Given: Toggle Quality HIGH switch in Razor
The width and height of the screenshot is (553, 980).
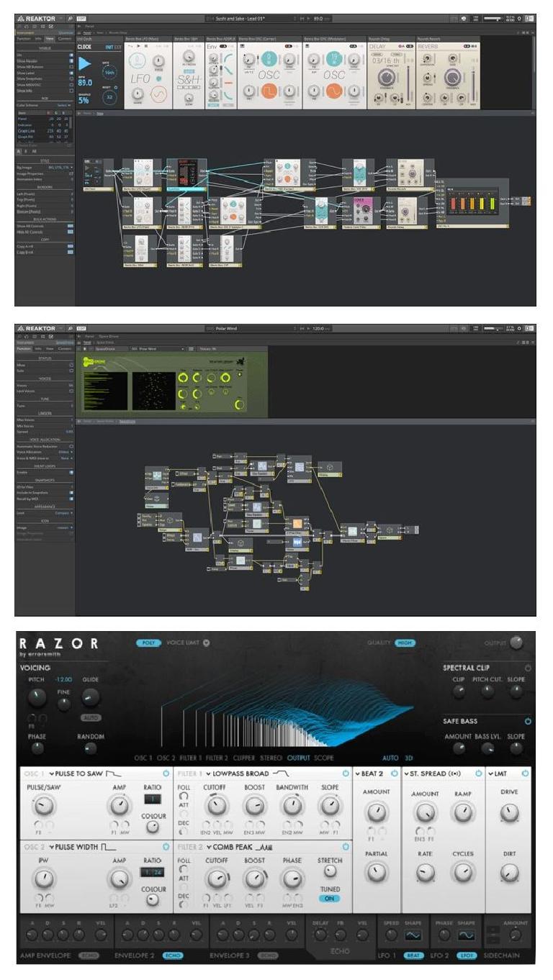Looking at the screenshot, I should tap(405, 643).
